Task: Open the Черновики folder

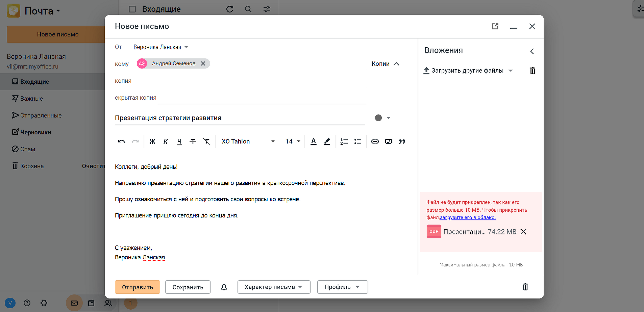Action: tap(35, 132)
